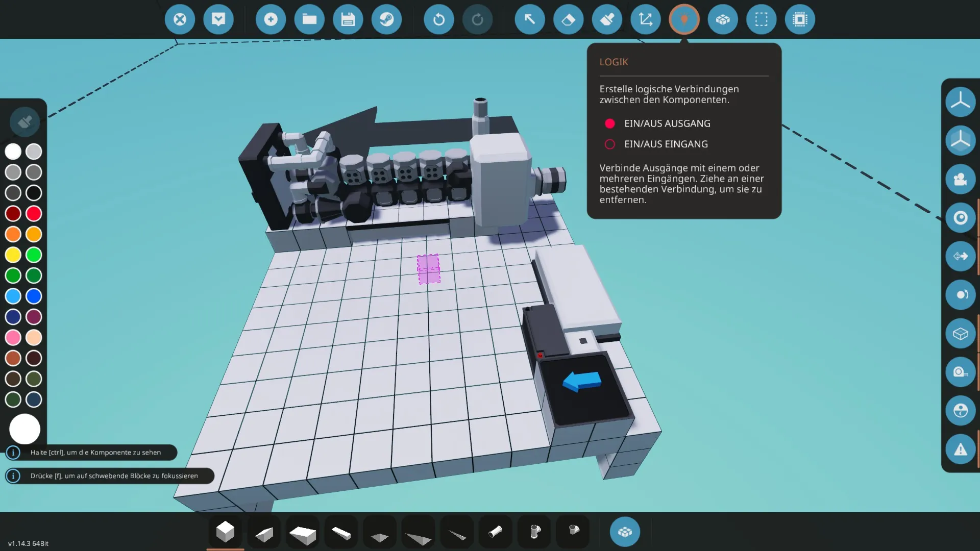Close the editor with X button
Image resolution: width=980 pixels, height=551 pixels.
(x=180, y=19)
